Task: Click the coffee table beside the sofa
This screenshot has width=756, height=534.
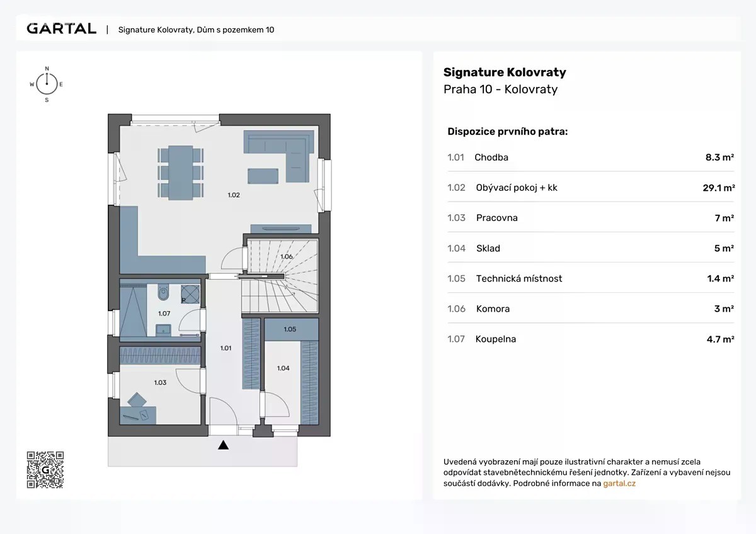Action: pyautogui.click(x=263, y=174)
